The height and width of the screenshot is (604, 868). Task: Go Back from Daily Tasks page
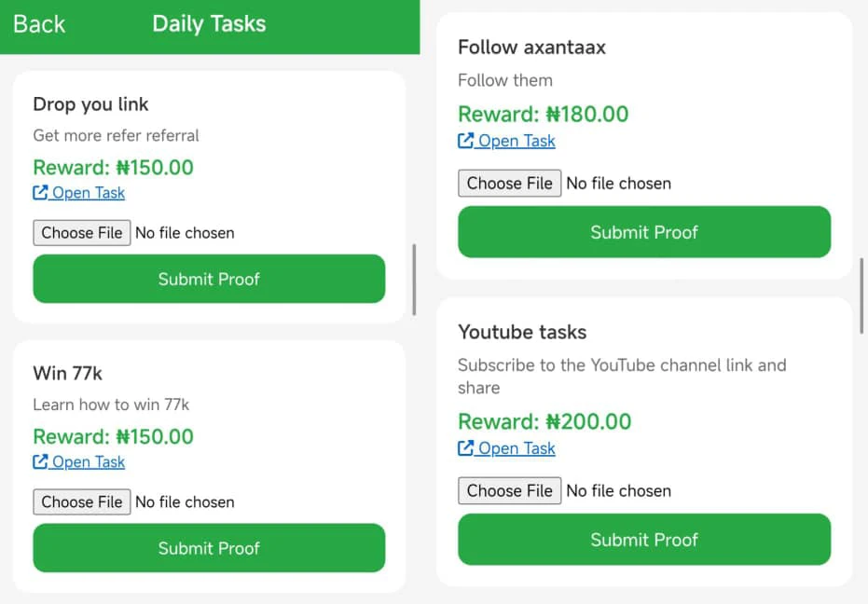[39, 24]
